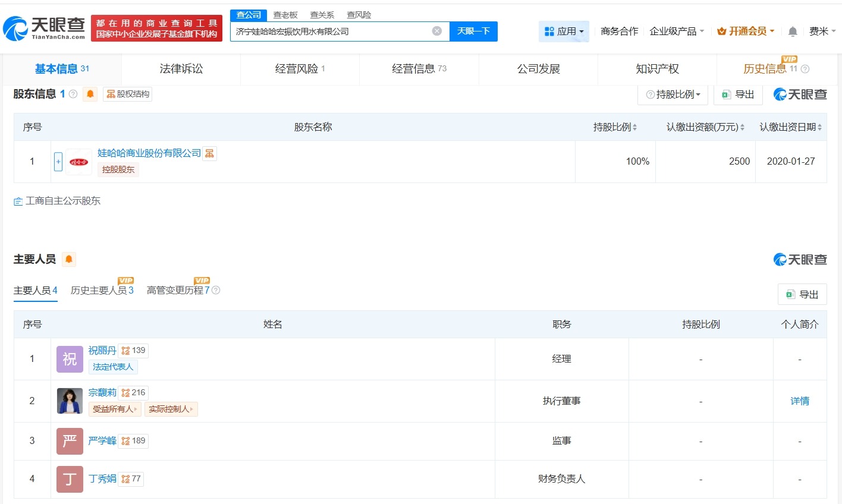This screenshot has height=504, width=842.
Task: Click the alert bell beside 股东信息 heading
Action: tap(89, 93)
